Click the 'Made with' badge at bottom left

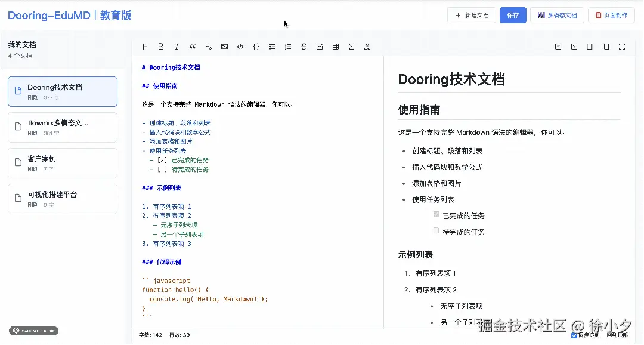point(33,331)
